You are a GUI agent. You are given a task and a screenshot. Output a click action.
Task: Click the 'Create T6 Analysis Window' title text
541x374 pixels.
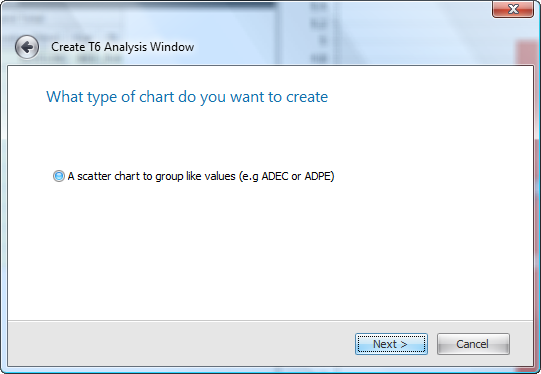[x=122, y=47]
